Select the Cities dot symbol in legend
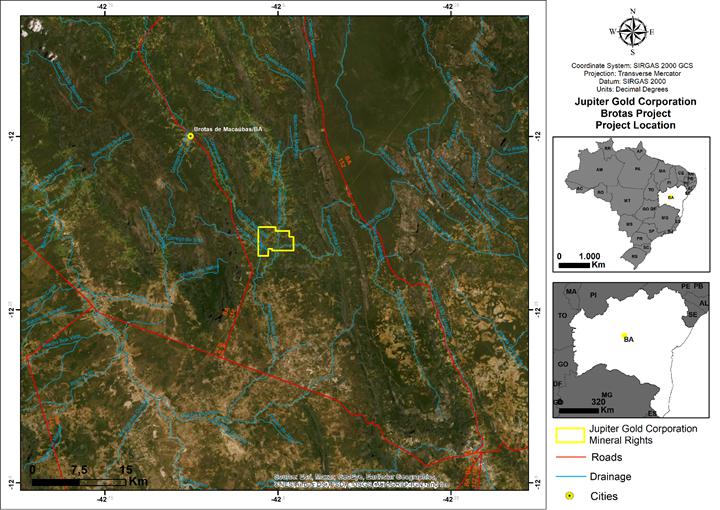This screenshot has width=720, height=510. (570, 496)
